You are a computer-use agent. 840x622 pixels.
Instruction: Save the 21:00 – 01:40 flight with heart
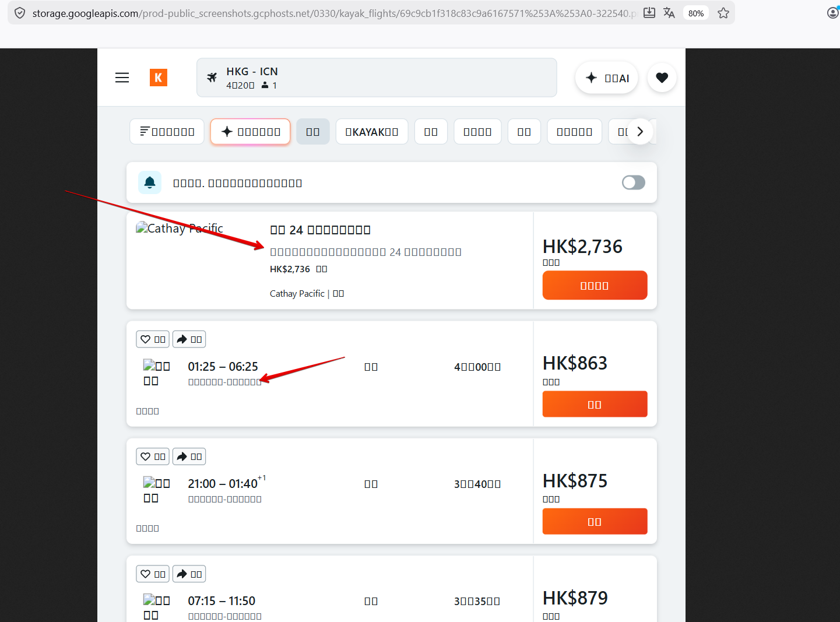coord(153,456)
